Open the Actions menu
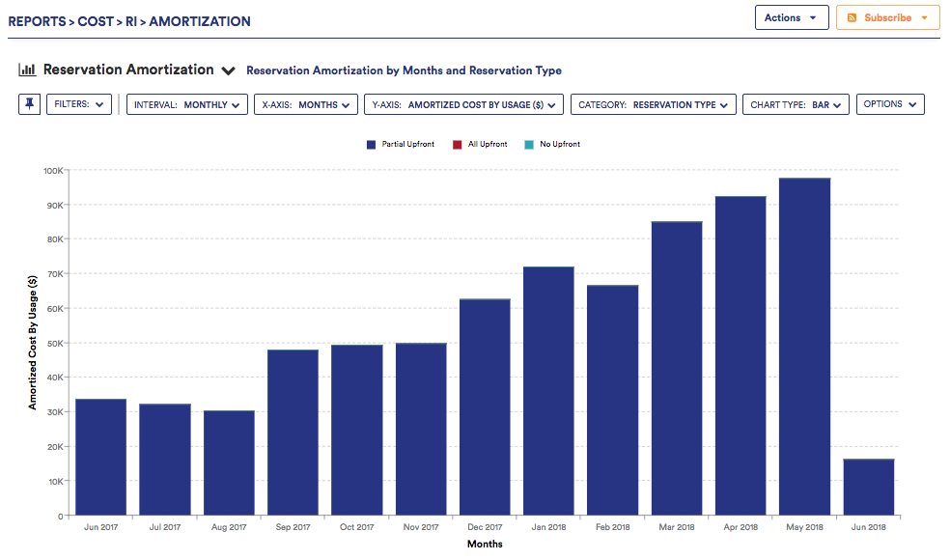Viewport: 950px width, 560px height. pyautogui.click(x=791, y=17)
